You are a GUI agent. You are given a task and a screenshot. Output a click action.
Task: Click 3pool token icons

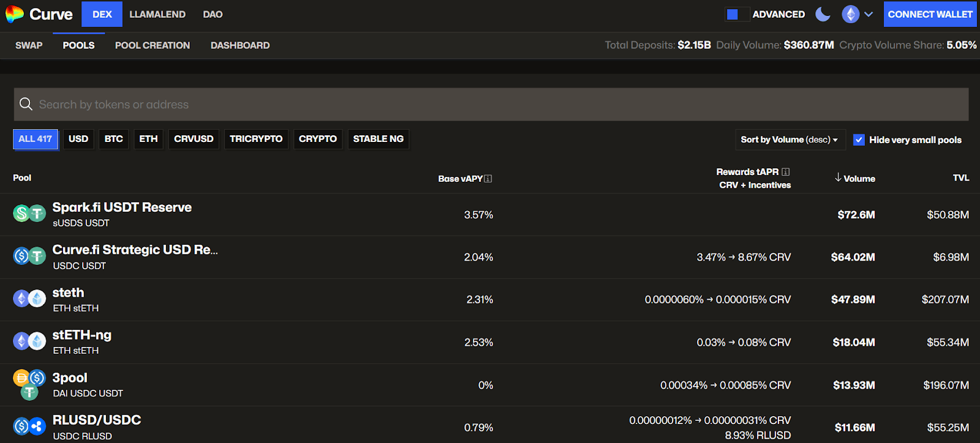coord(29,385)
